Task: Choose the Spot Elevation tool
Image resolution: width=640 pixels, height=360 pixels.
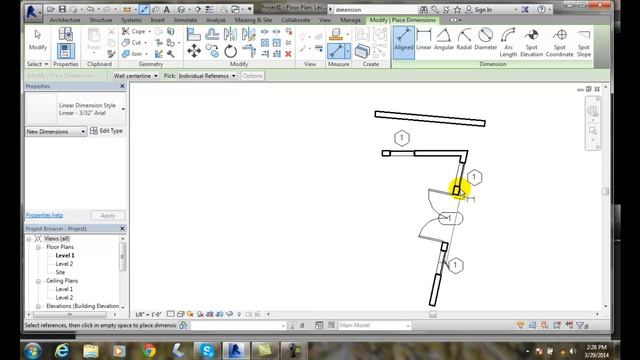Action: click(531, 42)
